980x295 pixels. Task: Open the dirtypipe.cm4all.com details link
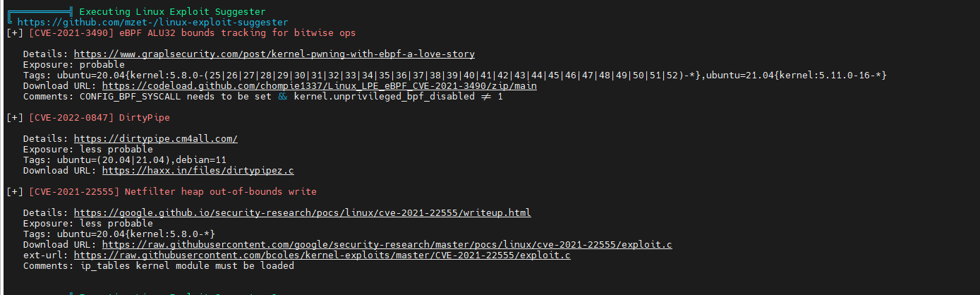tap(156, 139)
